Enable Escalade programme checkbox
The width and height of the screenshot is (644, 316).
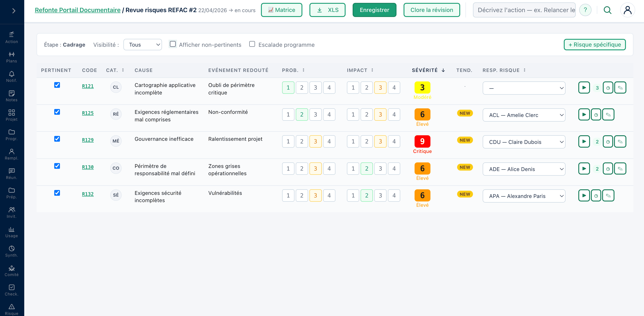(x=252, y=44)
